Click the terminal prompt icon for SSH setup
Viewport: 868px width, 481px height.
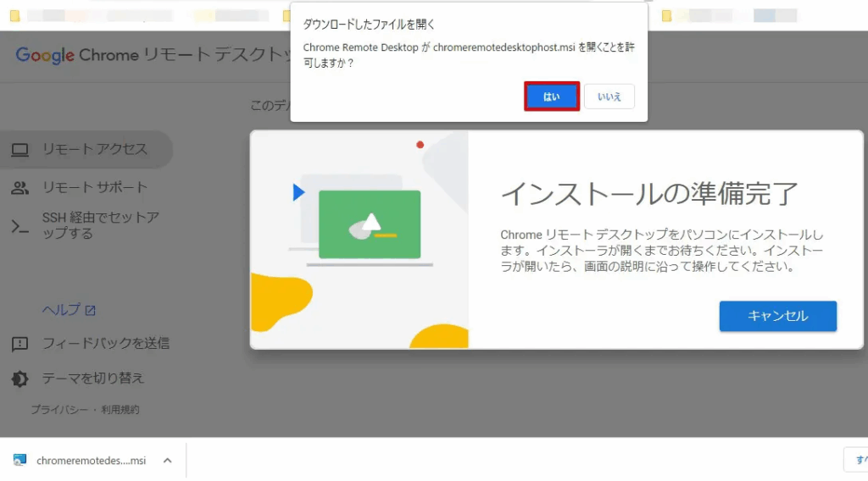click(x=19, y=226)
